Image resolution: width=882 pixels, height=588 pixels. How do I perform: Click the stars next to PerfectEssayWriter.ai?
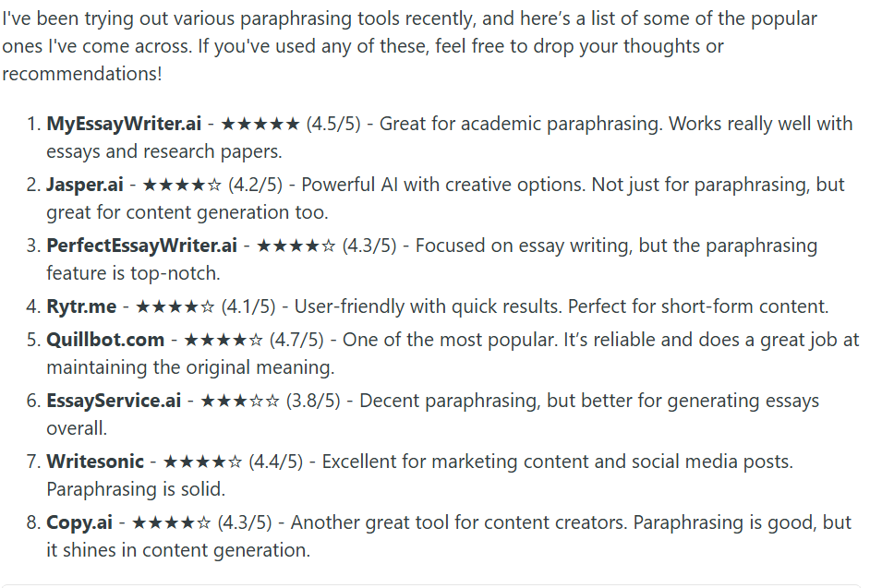(296, 246)
